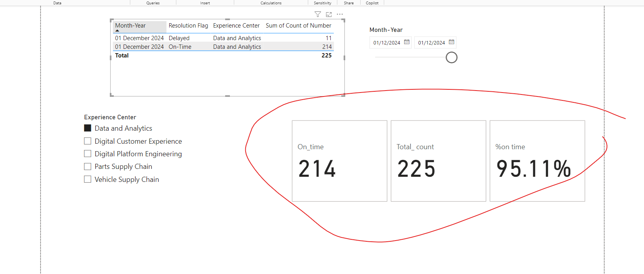Image resolution: width=644 pixels, height=274 pixels.
Task: Click Data and Analytics in Delayed row
Action: pos(237,38)
